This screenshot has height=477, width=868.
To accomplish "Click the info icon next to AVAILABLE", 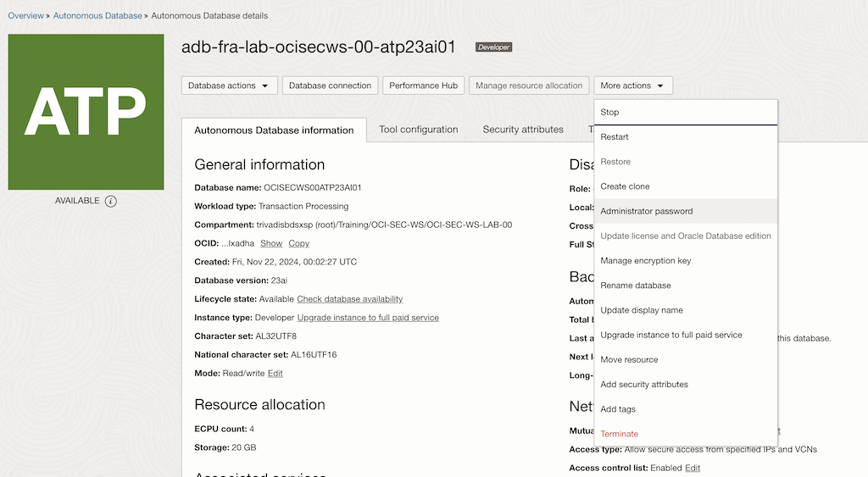I will pyautogui.click(x=111, y=201).
